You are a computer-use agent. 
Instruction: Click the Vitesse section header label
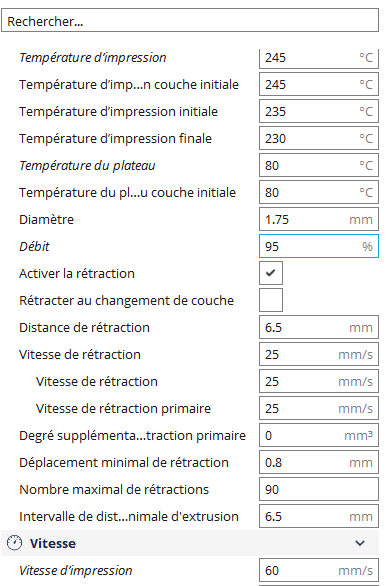click(53, 543)
